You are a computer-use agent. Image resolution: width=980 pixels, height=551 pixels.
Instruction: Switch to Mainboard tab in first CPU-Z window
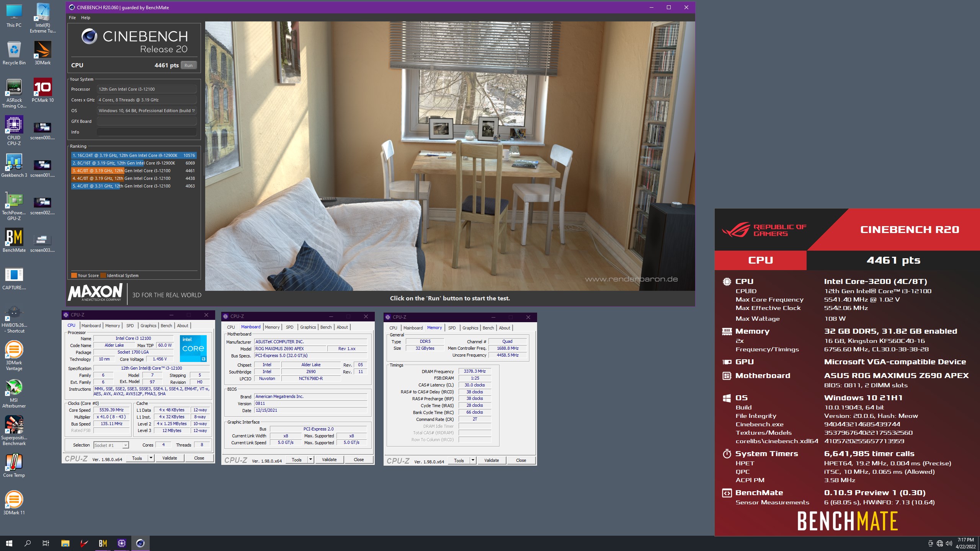(x=91, y=326)
